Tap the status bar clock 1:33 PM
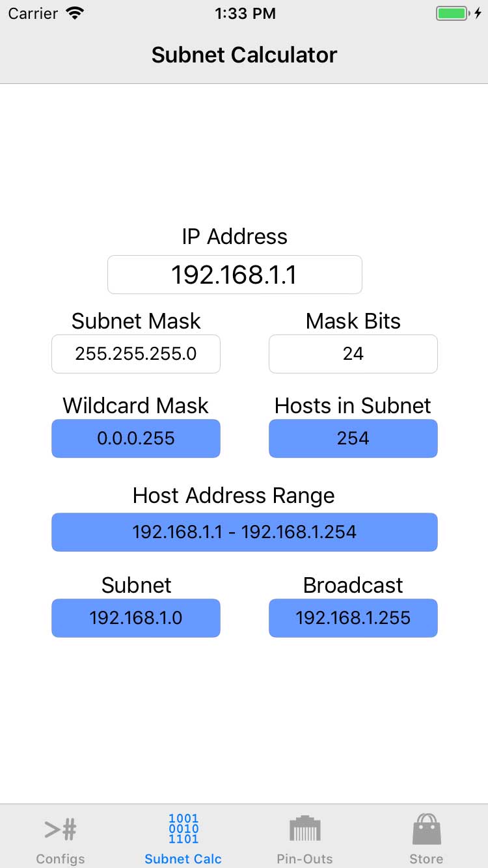488x868 pixels. tap(245, 14)
